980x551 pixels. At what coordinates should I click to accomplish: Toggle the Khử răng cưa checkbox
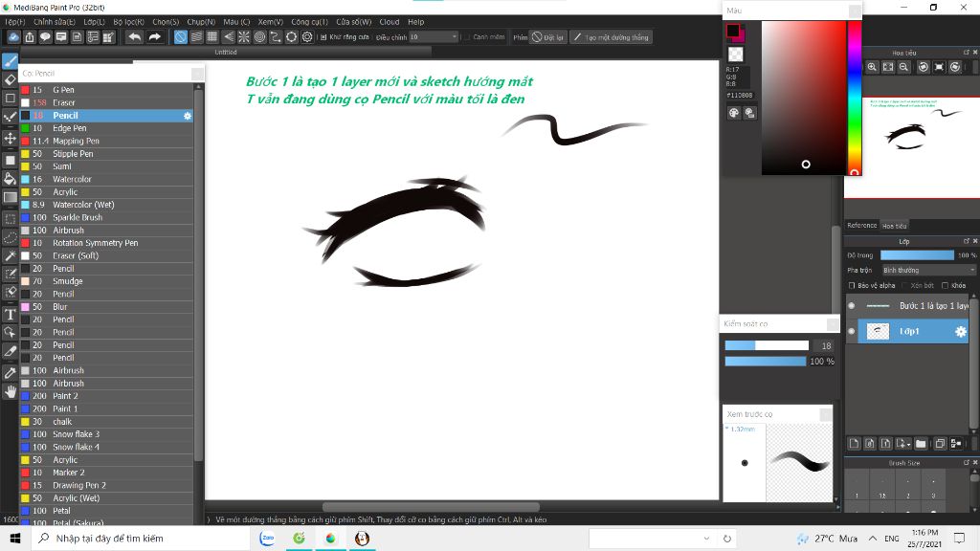(x=323, y=37)
